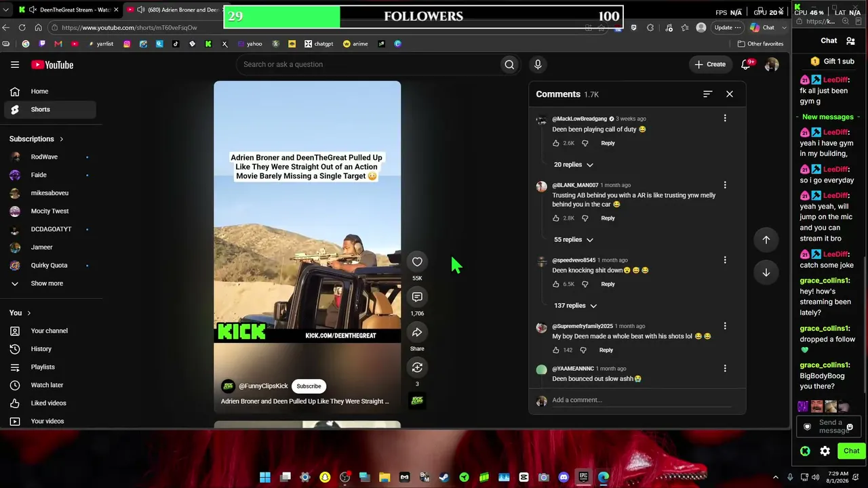Mute the DeenTheGreat Stream tab

pyautogui.click(x=33, y=10)
